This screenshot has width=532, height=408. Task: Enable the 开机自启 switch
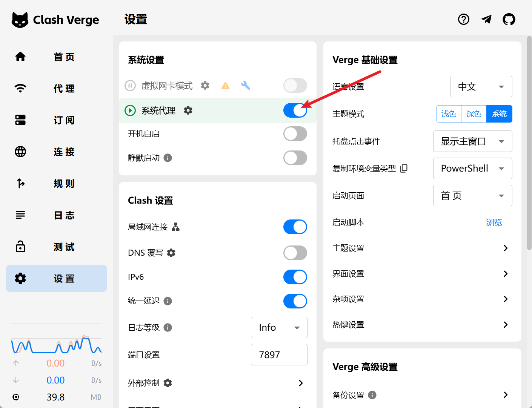point(295,134)
